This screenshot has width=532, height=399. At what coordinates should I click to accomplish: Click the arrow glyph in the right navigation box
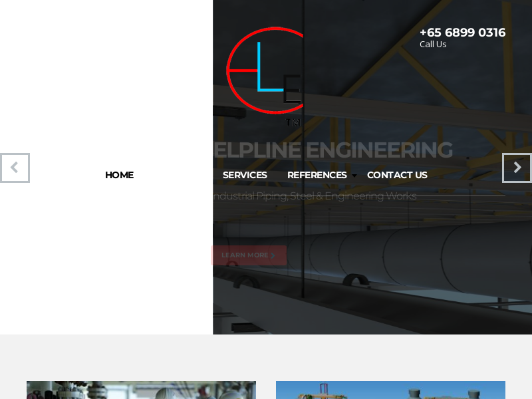[x=517, y=168]
